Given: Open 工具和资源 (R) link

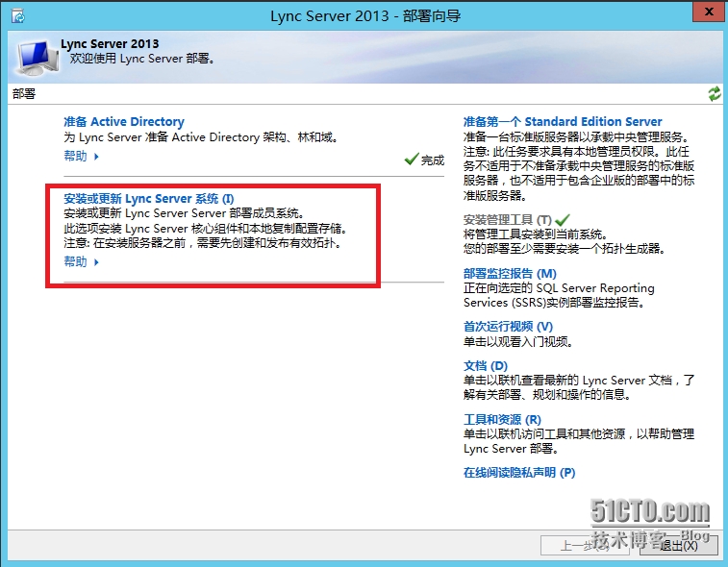Looking at the screenshot, I should point(502,419).
